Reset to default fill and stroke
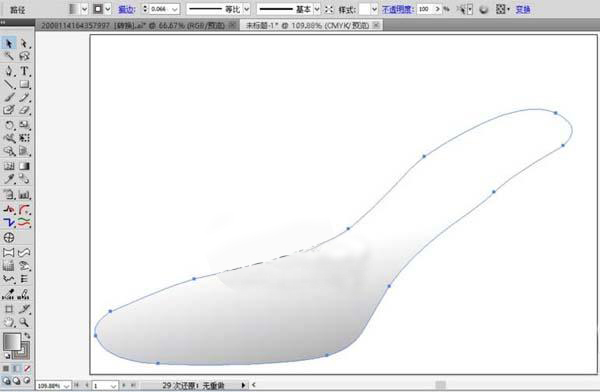Image resolution: width=600 pixels, height=392 pixels. point(7,356)
